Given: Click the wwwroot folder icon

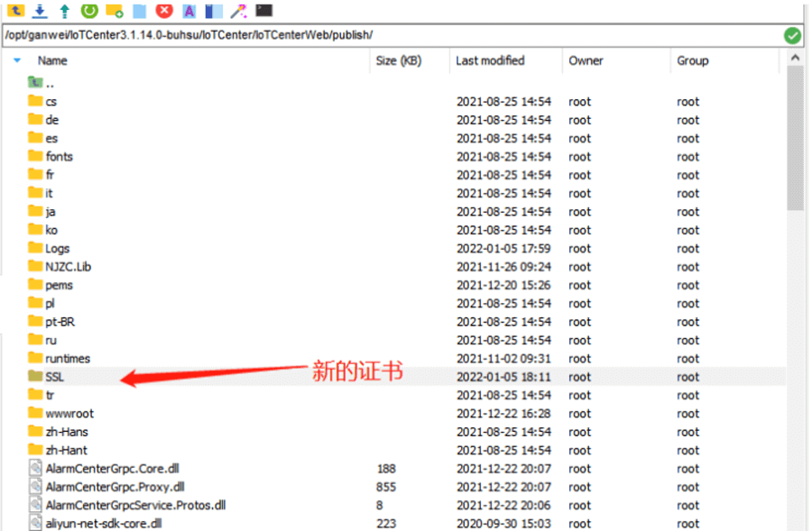Looking at the screenshot, I should [35, 413].
